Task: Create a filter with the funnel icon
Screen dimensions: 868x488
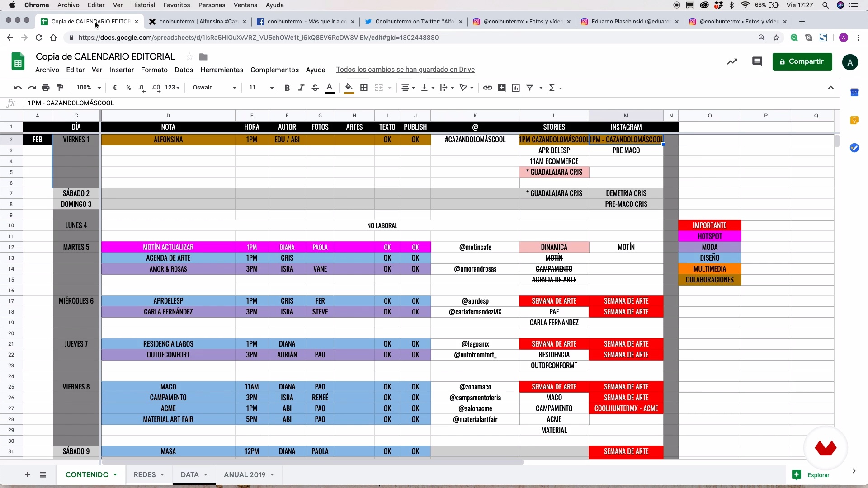Action: point(530,88)
